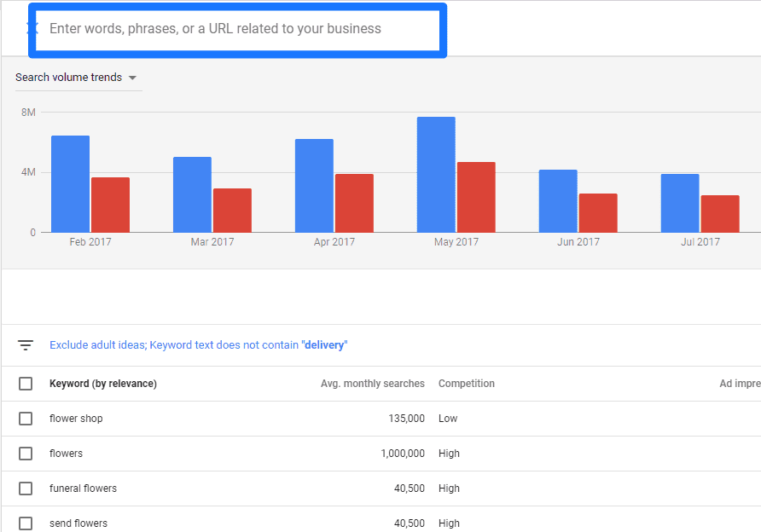Open the Exclude adult ideas filter link
Viewport: 761px width, 532px height.
198,345
